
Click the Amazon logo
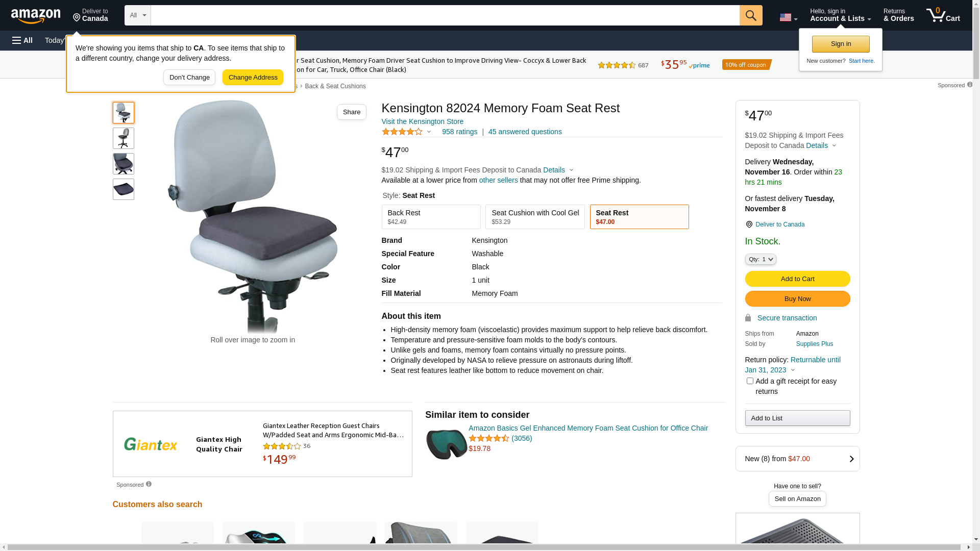[36, 16]
